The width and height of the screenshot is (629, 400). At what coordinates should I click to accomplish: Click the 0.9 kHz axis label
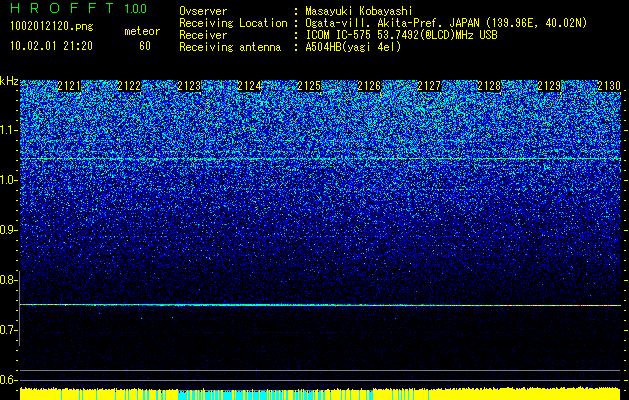click(8, 230)
